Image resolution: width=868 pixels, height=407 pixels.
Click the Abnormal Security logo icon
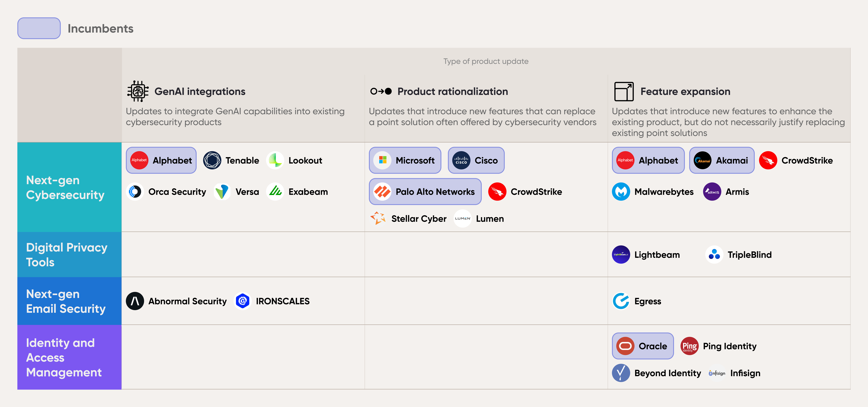(x=135, y=301)
